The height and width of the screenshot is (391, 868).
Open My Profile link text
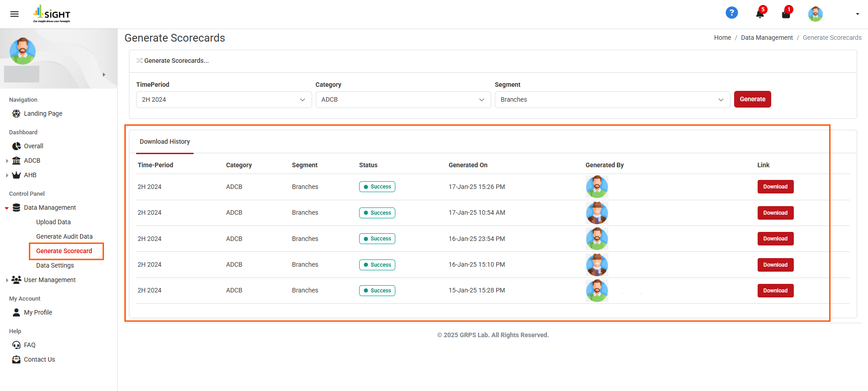point(38,312)
